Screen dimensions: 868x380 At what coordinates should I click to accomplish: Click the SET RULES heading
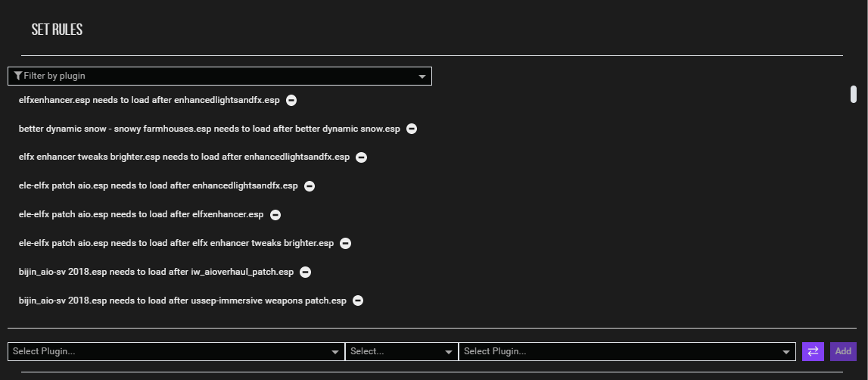57,30
